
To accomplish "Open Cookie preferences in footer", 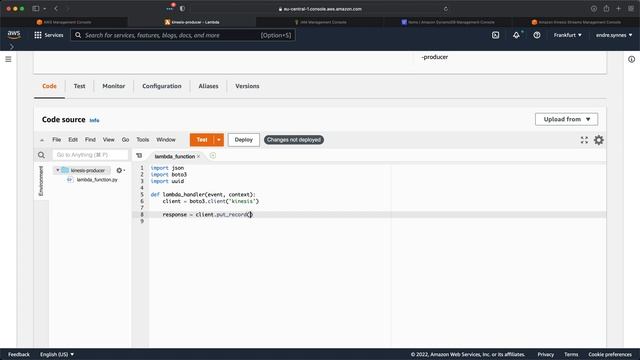I will [610, 354].
